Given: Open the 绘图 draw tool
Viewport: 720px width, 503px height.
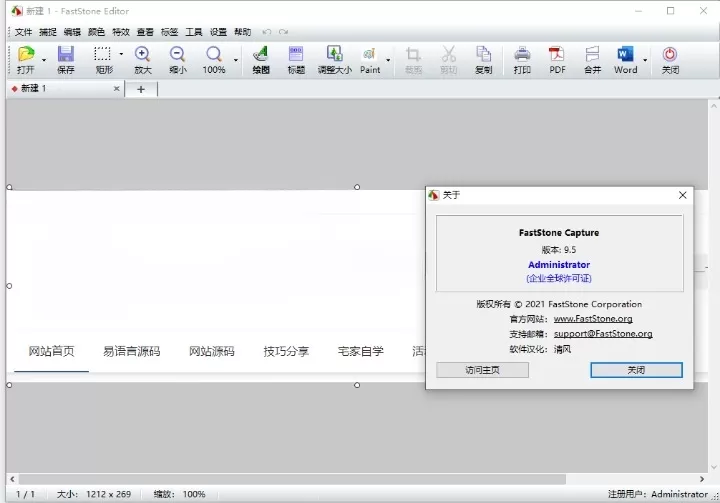Looking at the screenshot, I should point(261,60).
